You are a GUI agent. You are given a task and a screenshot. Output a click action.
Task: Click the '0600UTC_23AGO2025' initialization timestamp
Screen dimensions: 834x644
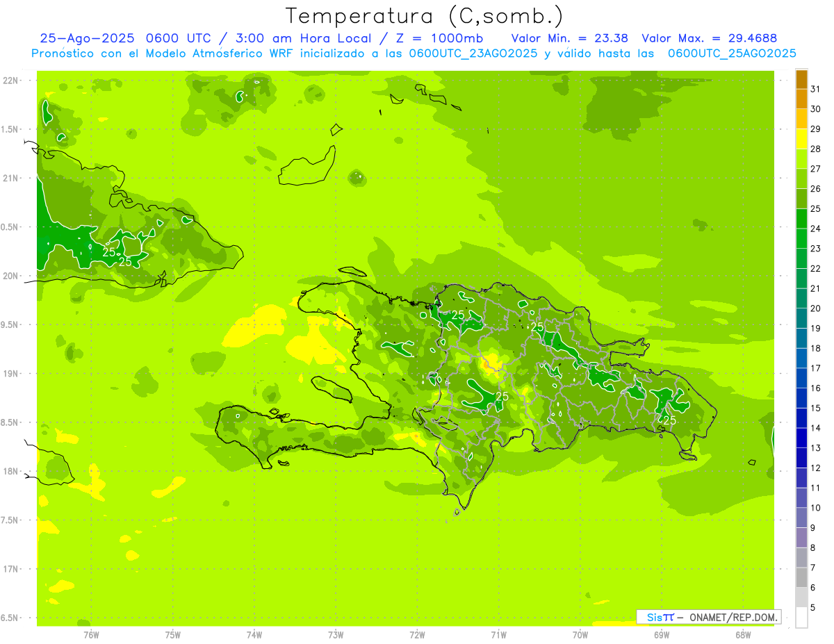click(473, 53)
